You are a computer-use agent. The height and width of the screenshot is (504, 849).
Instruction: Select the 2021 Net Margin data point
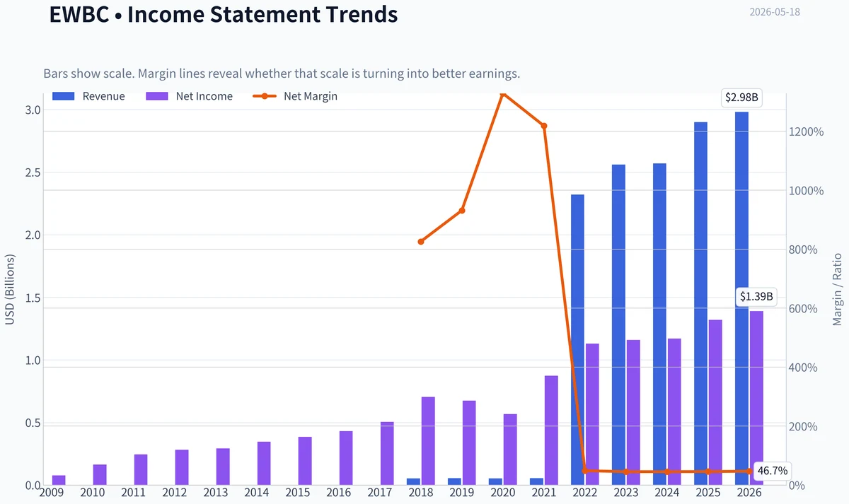tap(544, 126)
